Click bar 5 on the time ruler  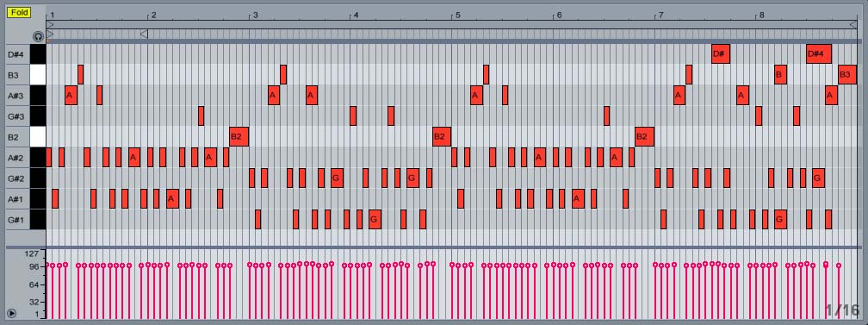coord(458,15)
